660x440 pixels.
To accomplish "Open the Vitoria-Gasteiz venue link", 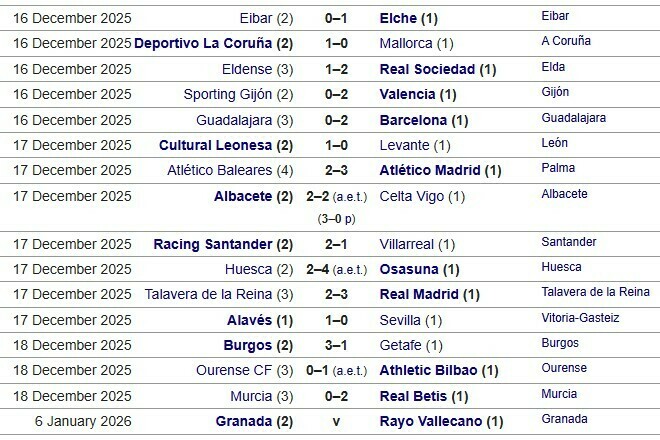I will (580, 318).
